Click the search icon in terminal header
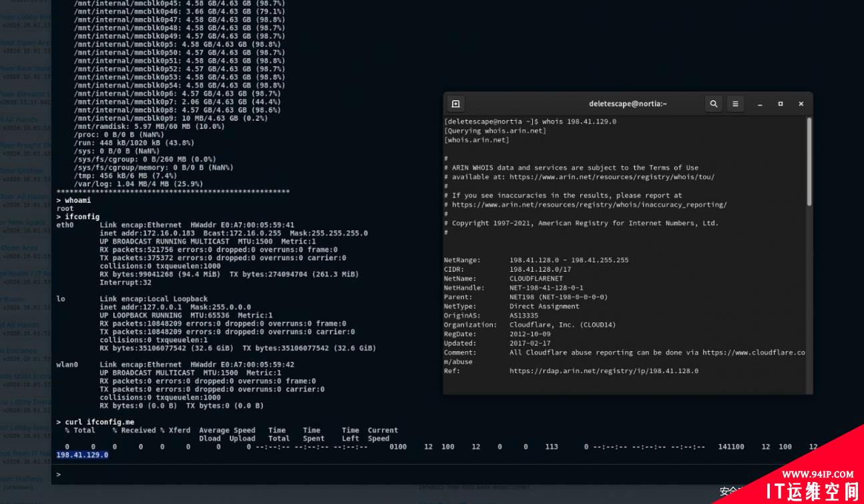The image size is (864, 504). (x=714, y=103)
